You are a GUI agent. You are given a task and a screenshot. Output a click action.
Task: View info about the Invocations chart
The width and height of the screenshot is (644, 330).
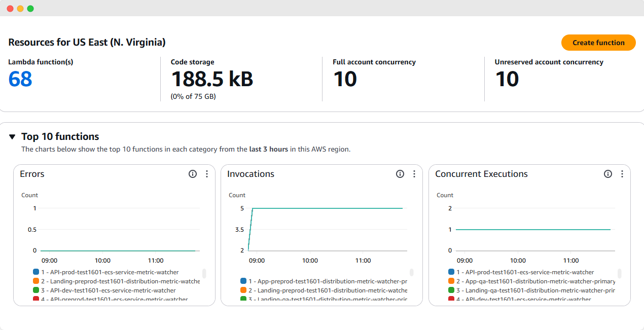(x=400, y=174)
